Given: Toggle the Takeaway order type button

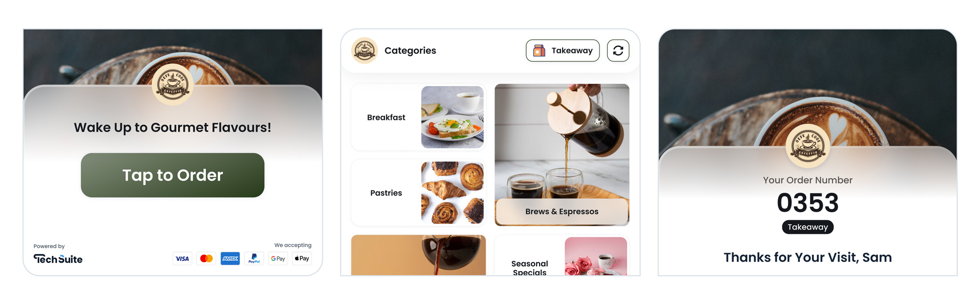Looking at the screenshot, I should pyautogui.click(x=563, y=50).
